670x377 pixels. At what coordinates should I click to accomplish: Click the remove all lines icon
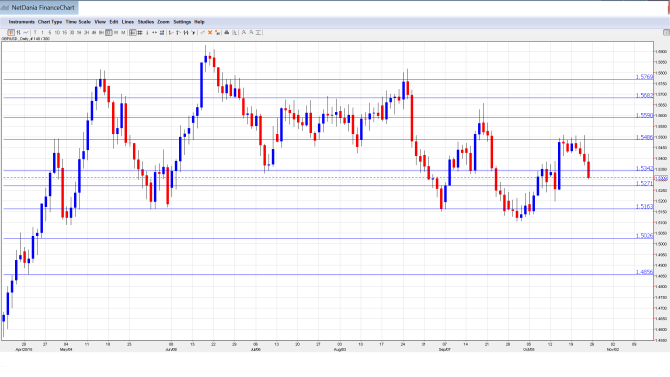[217, 32]
